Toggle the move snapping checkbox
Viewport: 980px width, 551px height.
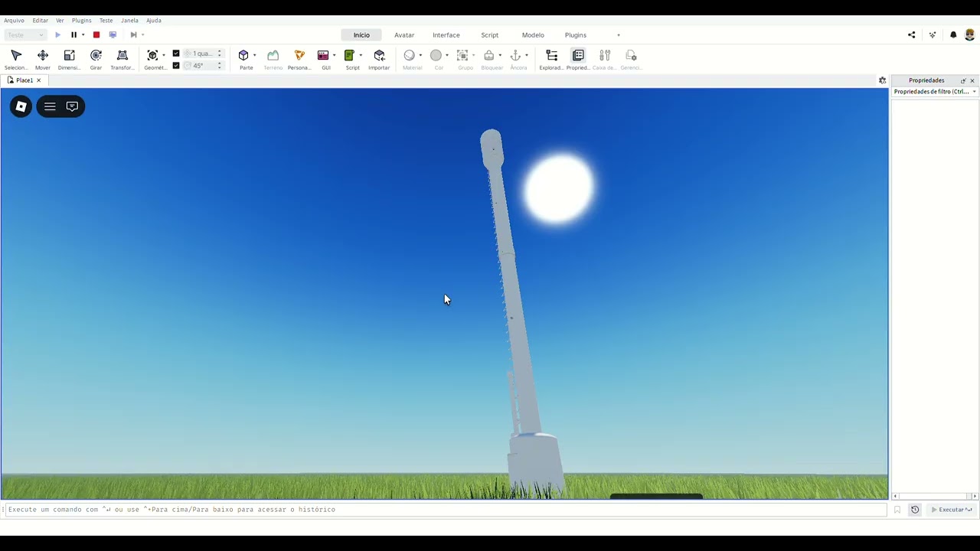click(176, 54)
